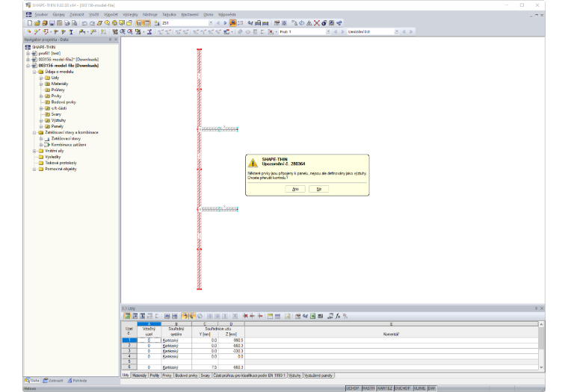Click the next load case arrow
This screenshot has width=568, height=392.
(x=225, y=23)
